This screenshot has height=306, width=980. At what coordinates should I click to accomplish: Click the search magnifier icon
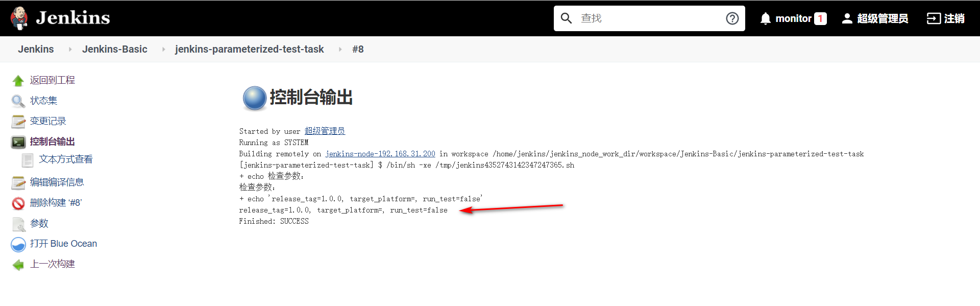(566, 18)
